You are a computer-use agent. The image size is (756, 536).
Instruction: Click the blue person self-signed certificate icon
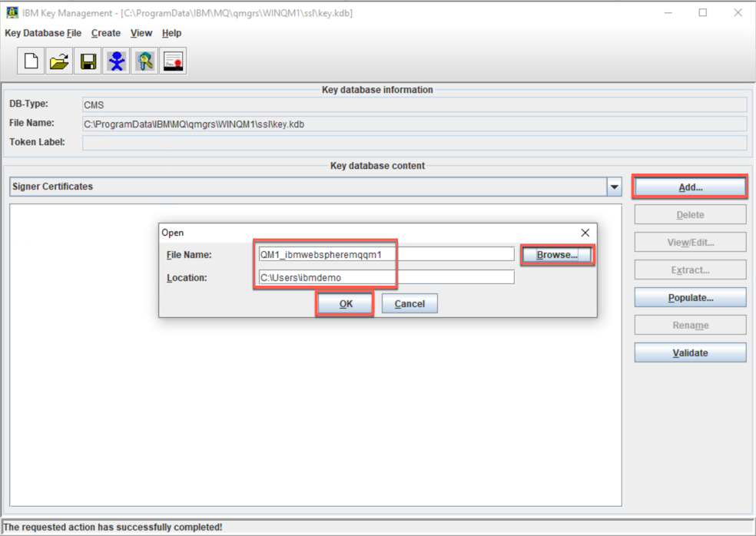(116, 61)
